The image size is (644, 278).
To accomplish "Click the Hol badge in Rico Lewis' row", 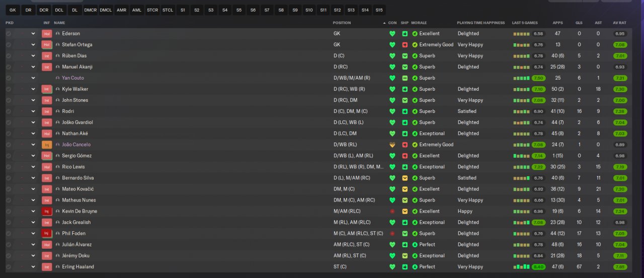I will click(x=47, y=167).
